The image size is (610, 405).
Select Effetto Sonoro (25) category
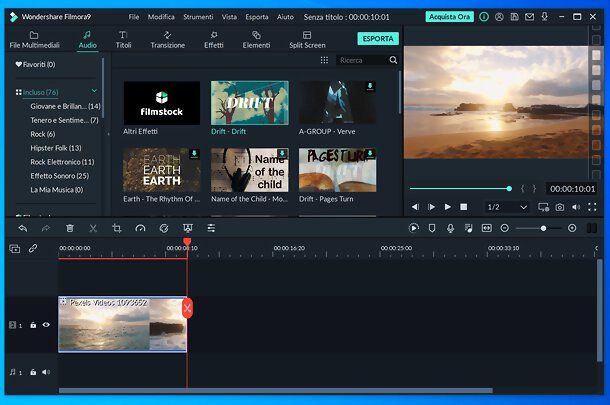(60, 176)
